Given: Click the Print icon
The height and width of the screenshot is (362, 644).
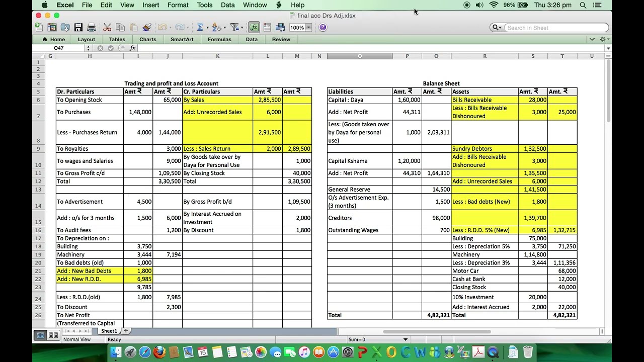Looking at the screenshot, I should pos(92,27).
